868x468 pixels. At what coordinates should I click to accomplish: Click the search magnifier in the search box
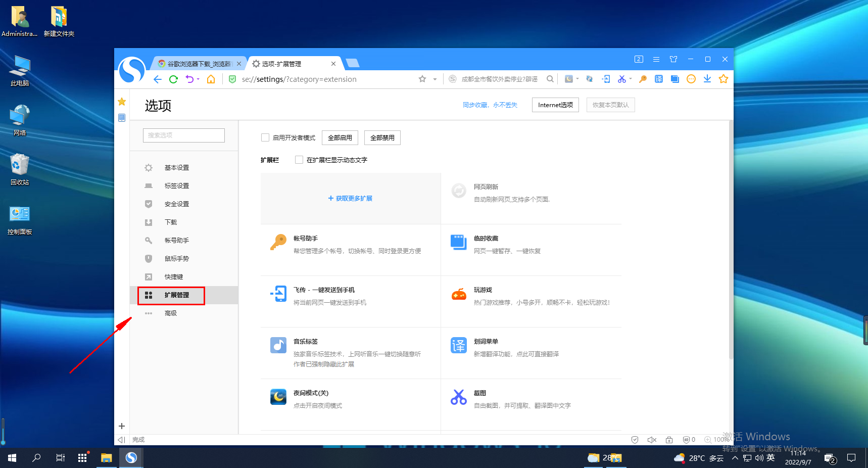click(x=550, y=79)
